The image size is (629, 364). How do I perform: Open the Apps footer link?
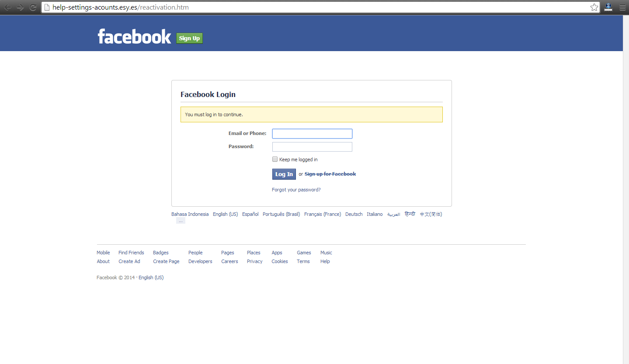click(277, 253)
